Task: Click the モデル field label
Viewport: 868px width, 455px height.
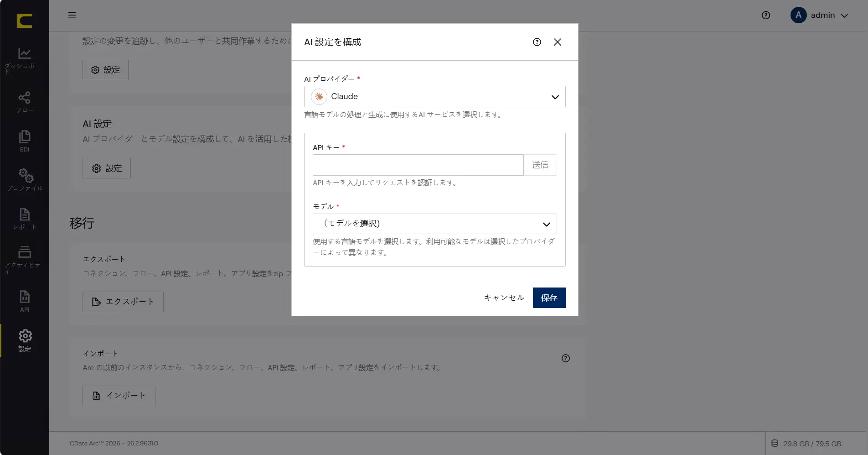Action: 323,206
